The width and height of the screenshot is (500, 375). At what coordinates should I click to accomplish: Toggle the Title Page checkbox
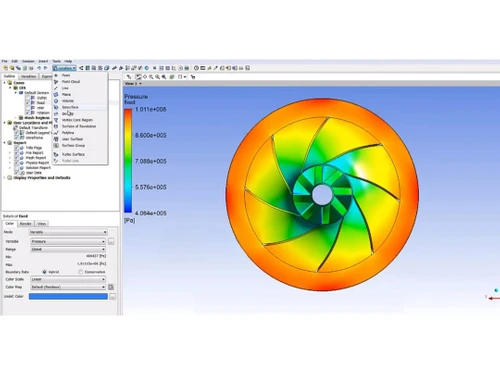(16, 148)
